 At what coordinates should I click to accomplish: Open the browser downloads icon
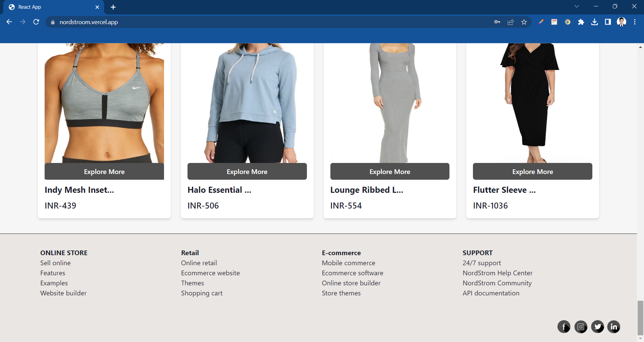click(594, 22)
